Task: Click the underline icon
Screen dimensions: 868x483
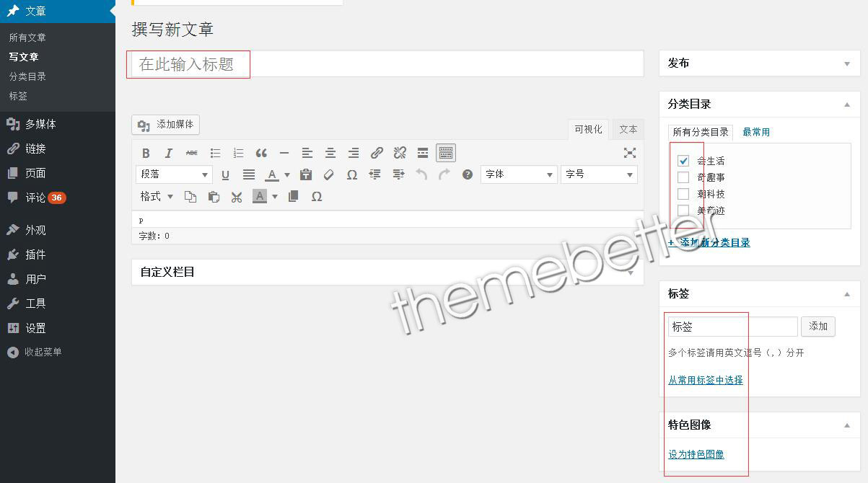Action: tap(225, 174)
